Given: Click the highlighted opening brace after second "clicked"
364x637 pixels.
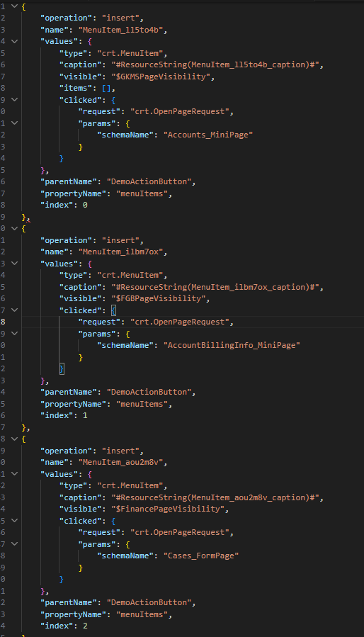Looking at the screenshot, I should (114, 310).
